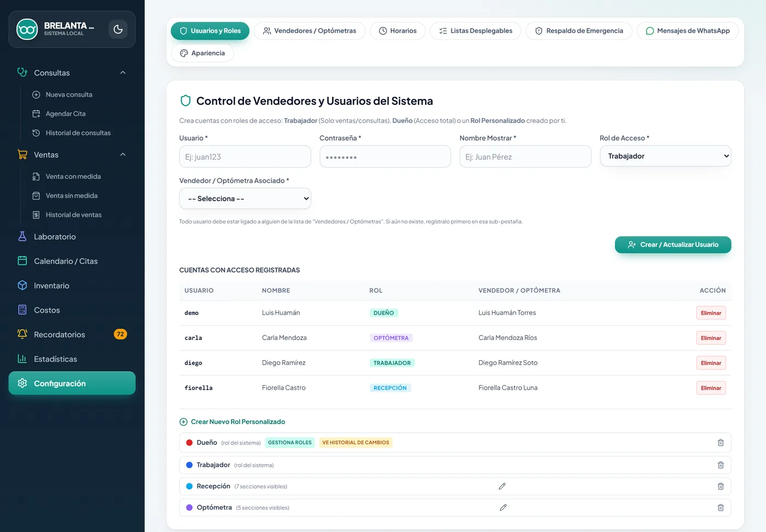The height and width of the screenshot is (532, 766).
Task: Click the pencil icon for Optómetra role
Action: [503, 507]
